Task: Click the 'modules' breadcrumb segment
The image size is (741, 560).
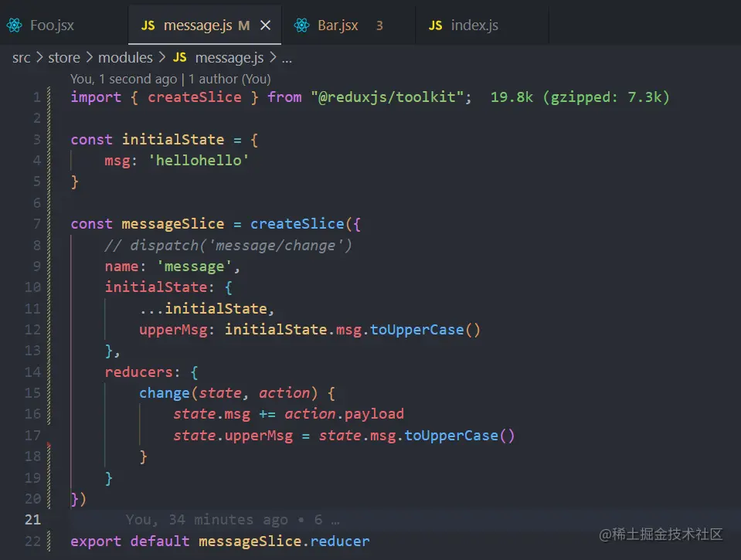Action: 125,58
